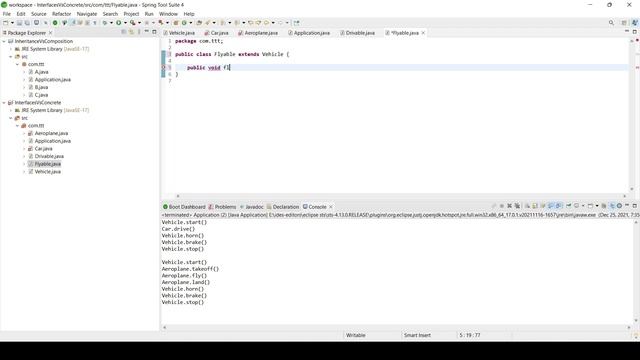Collapse src folder under InterfacesVsConcrete
This screenshot has width=640, height=360.
point(11,118)
